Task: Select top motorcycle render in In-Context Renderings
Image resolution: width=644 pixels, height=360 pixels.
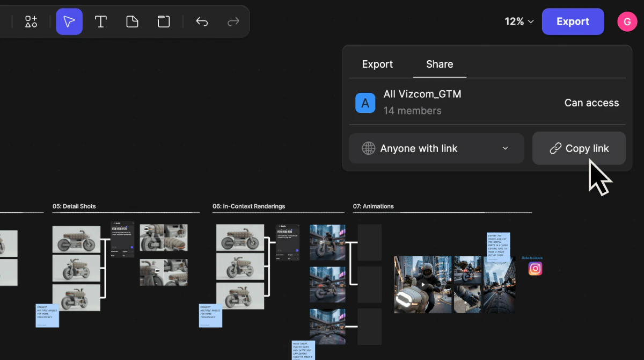Action: (x=240, y=237)
